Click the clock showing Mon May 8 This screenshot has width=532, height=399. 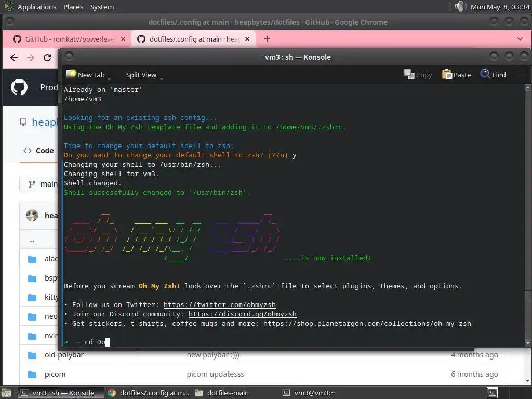(x=500, y=7)
